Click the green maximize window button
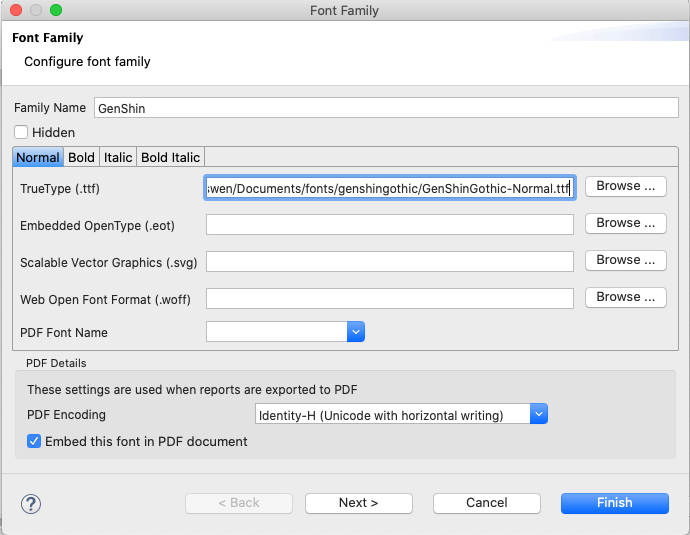 point(54,11)
